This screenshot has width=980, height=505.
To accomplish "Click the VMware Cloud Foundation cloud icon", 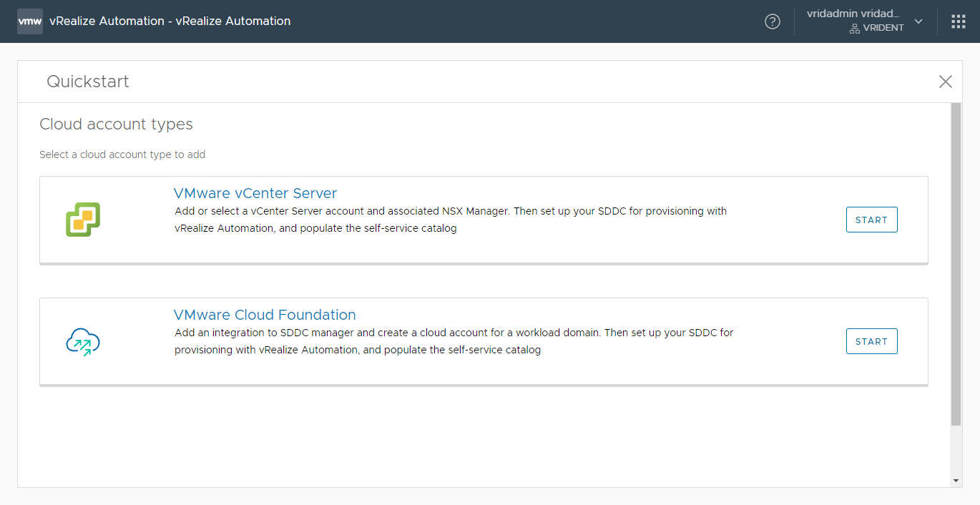I will (83, 342).
